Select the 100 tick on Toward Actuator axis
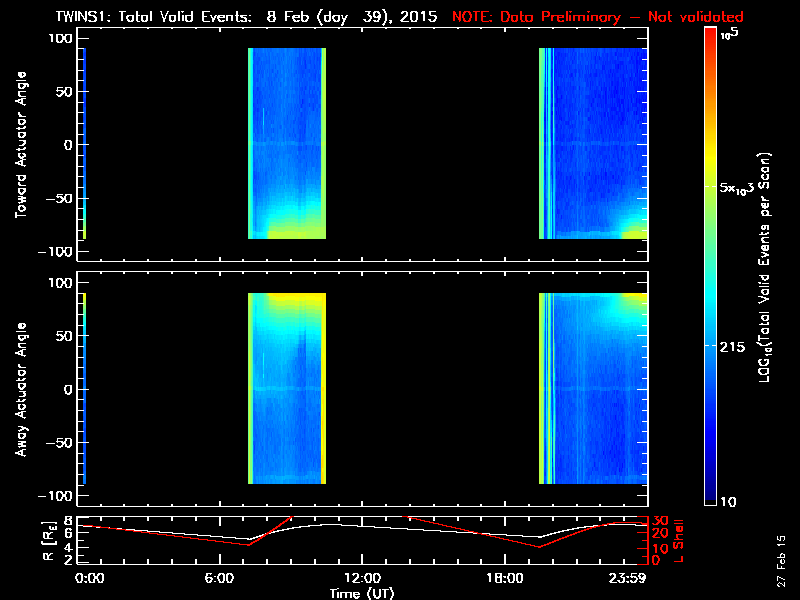This screenshot has width=800, height=600. click(x=61, y=38)
